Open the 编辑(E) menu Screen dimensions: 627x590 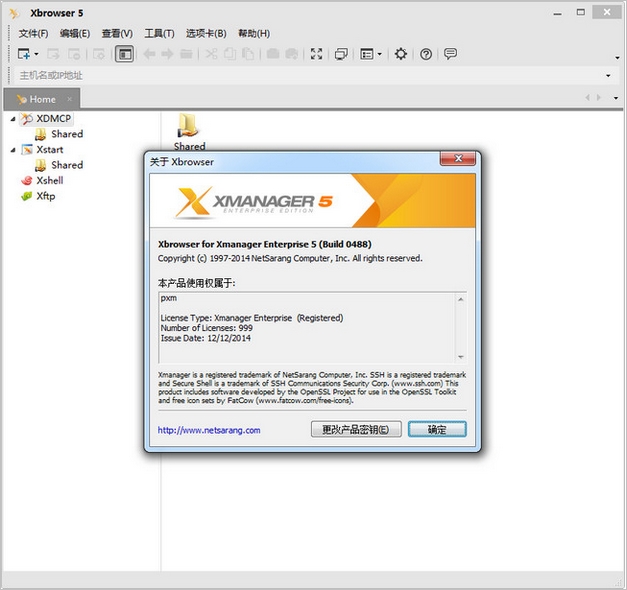pyautogui.click(x=75, y=33)
